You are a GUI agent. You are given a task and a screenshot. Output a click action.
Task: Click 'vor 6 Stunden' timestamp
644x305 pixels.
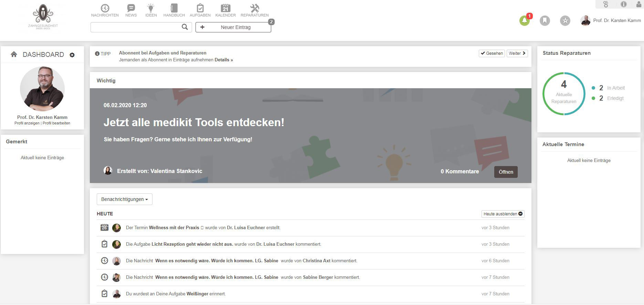coord(495,261)
